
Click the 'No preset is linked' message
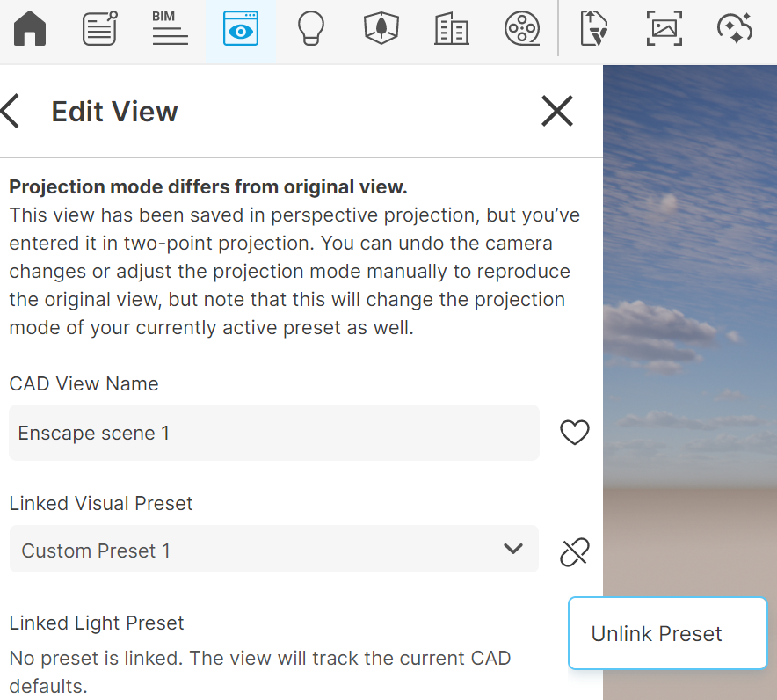click(260, 672)
